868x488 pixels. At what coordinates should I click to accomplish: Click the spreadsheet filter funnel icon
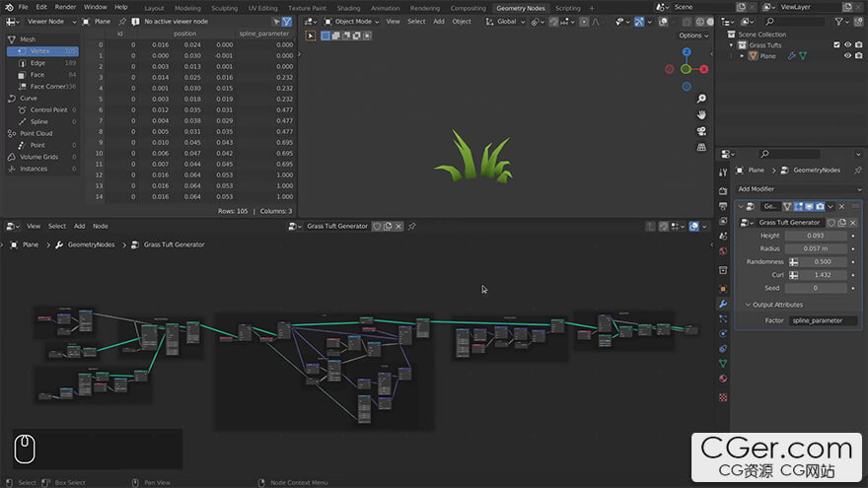(x=287, y=21)
